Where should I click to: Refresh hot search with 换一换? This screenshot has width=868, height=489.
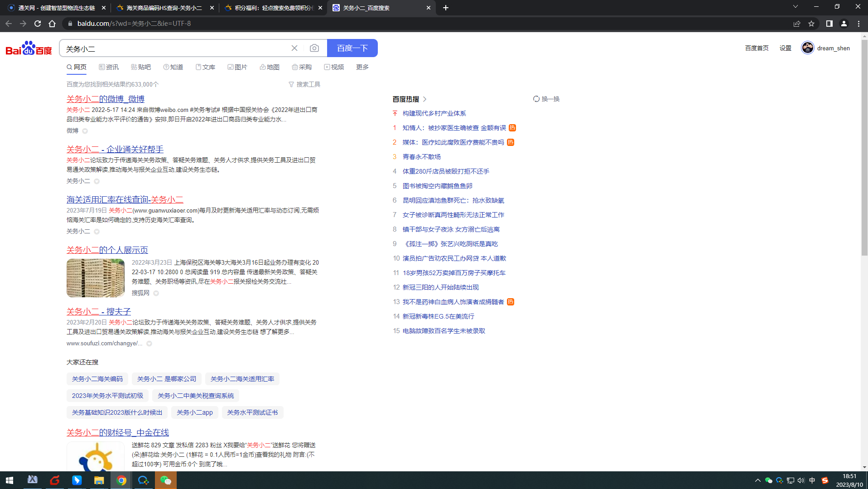click(546, 99)
